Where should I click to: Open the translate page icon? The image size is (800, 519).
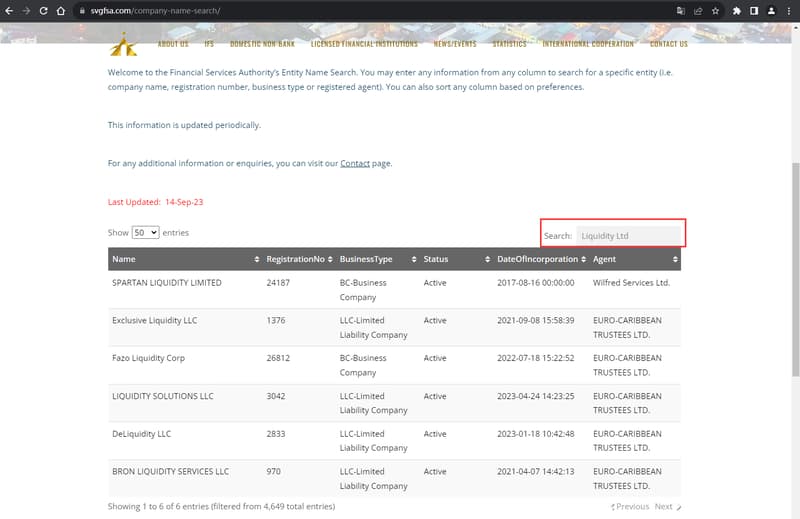click(x=681, y=11)
